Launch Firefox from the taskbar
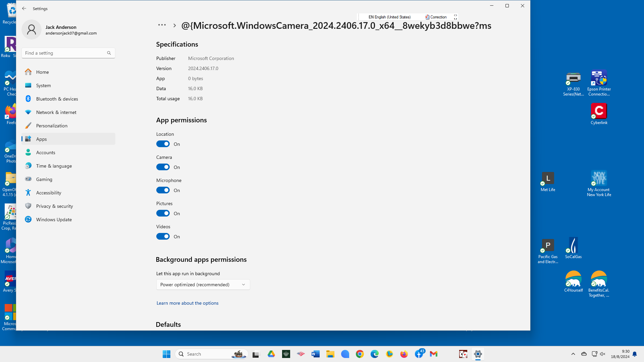Viewport: 644px width, 362px height. click(x=404, y=354)
